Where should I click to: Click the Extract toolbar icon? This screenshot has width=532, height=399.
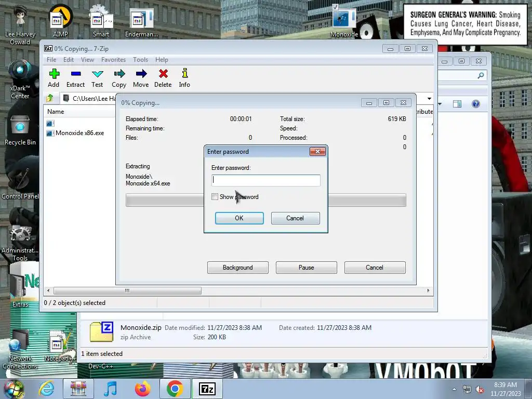pyautogui.click(x=75, y=78)
